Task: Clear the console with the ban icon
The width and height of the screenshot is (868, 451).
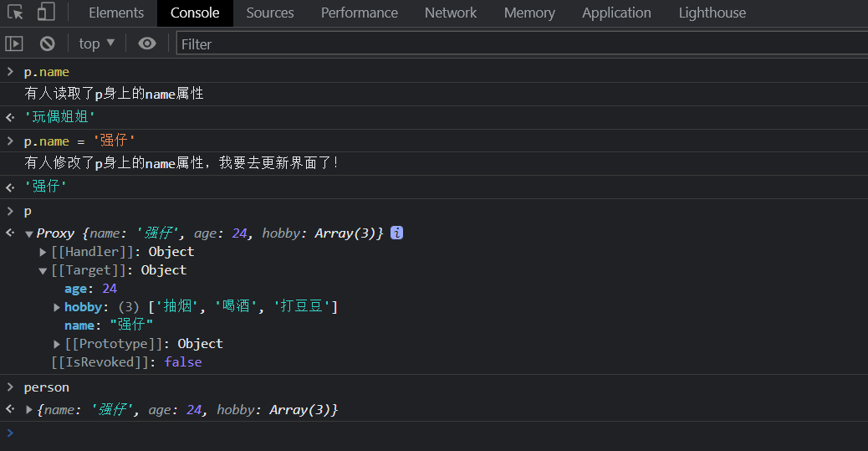Action: [48, 44]
